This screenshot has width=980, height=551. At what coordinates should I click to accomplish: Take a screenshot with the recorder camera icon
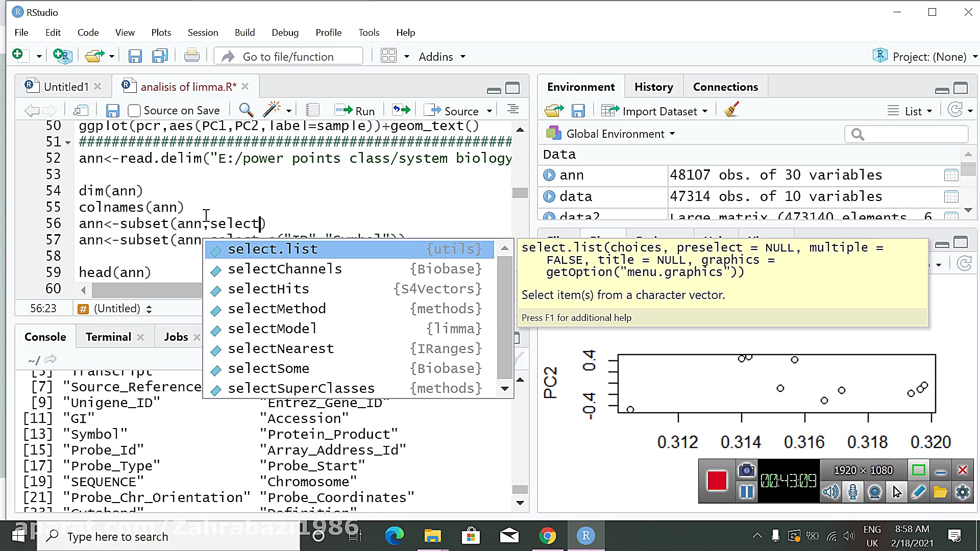tap(746, 470)
